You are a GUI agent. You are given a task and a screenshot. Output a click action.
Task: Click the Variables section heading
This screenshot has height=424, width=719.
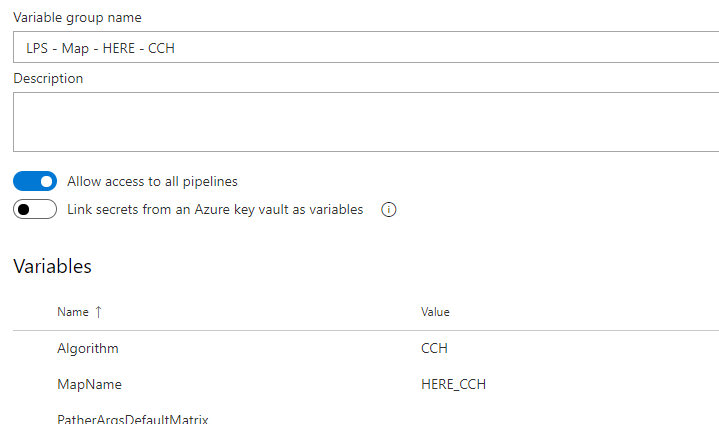(x=52, y=266)
